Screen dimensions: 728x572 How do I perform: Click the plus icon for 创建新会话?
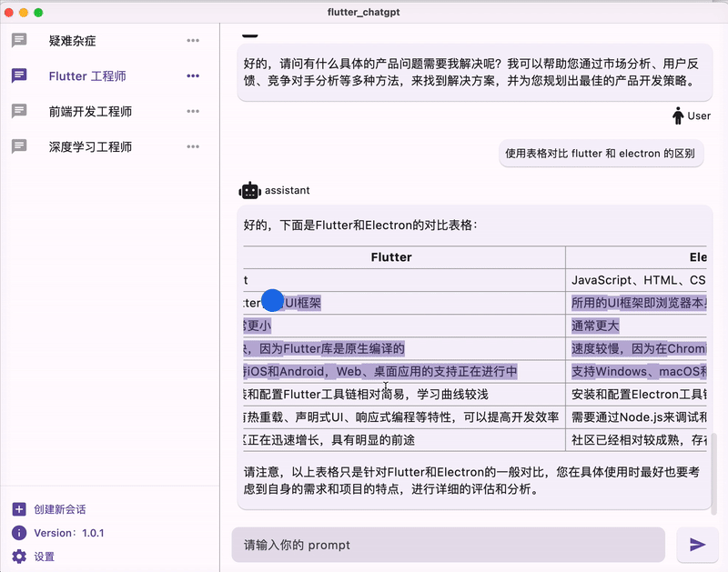pyautogui.click(x=19, y=509)
